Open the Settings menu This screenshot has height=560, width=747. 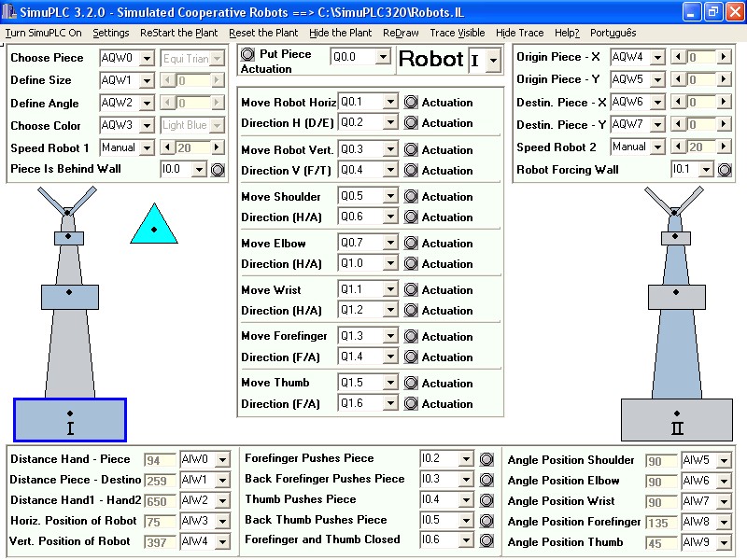pyautogui.click(x=111, y=33)
